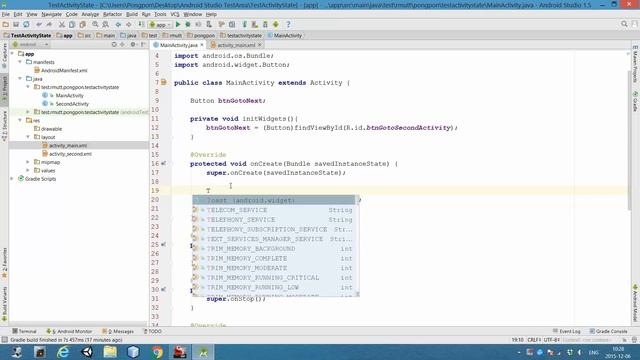Open Android Device Monitor icon

pos(276,24)
